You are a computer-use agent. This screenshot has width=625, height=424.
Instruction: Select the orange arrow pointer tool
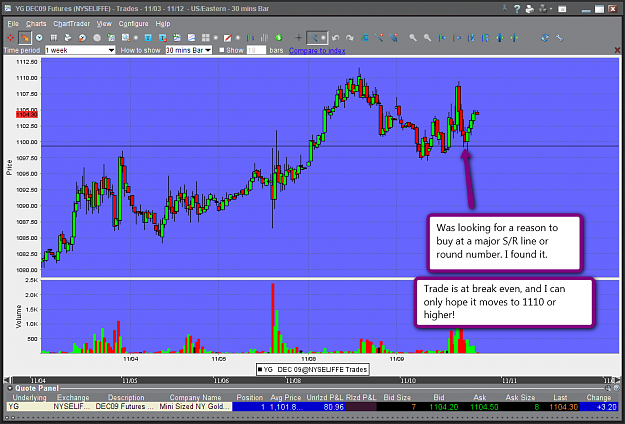(x=25, y=38)
